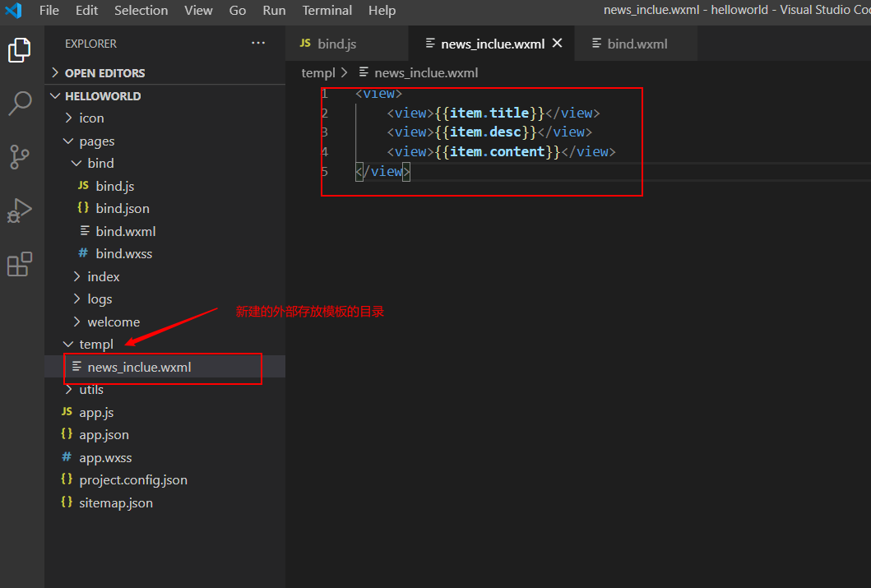Expand the OPEN EDITORS section
Image resolution: width=871 pixels, height=588 pixels.
click(55, 72)
